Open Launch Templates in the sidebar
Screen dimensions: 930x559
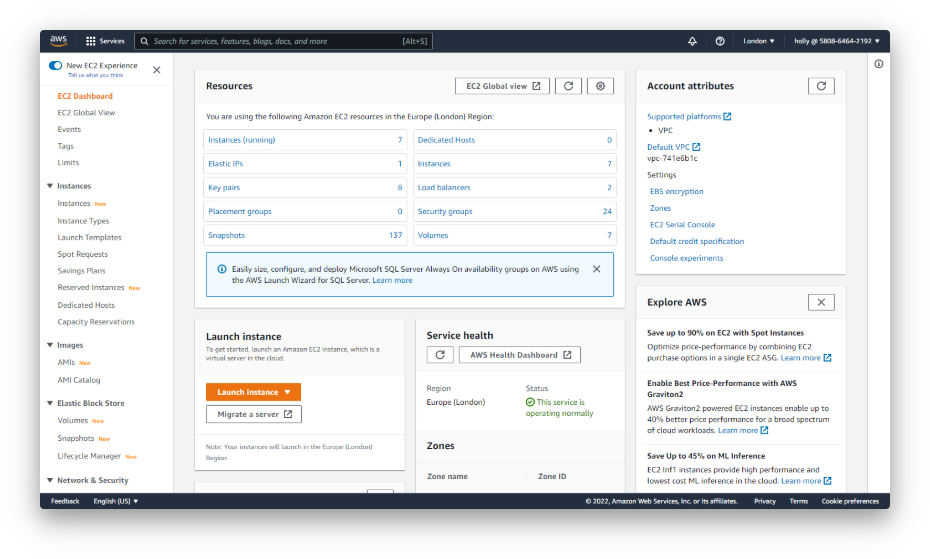coord(89,237)
